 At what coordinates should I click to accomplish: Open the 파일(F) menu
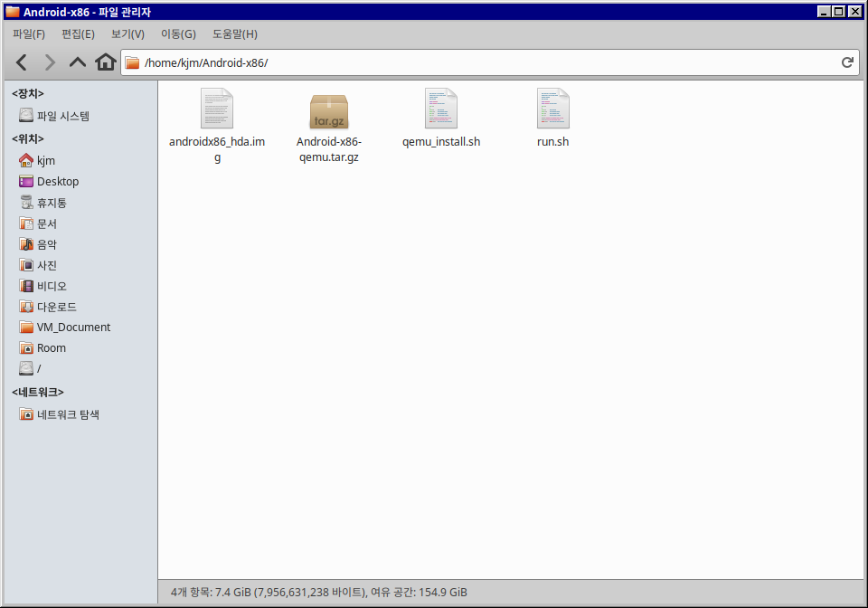click(x=29, y=34)
